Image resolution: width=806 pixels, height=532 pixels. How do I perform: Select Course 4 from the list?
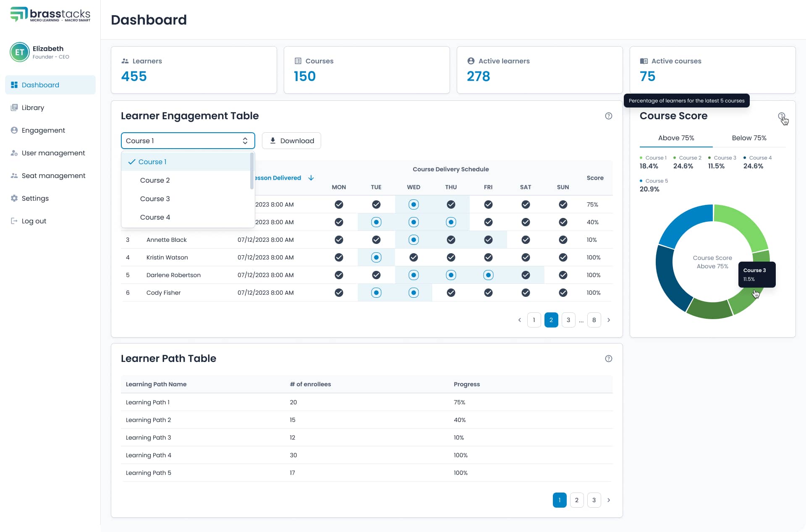point(155,217)
